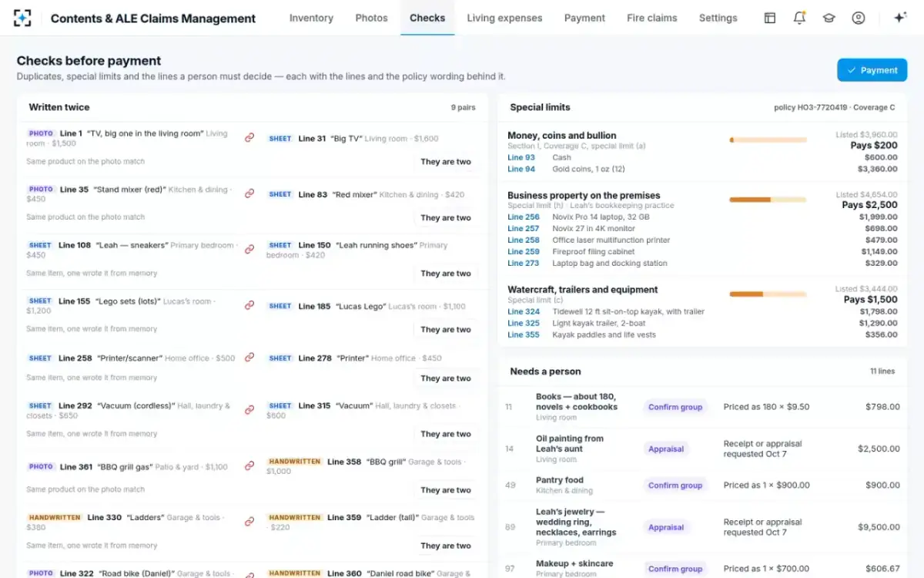Click Business property limit bar
Viewport: 924px width, 578px height.
[768, 200]
